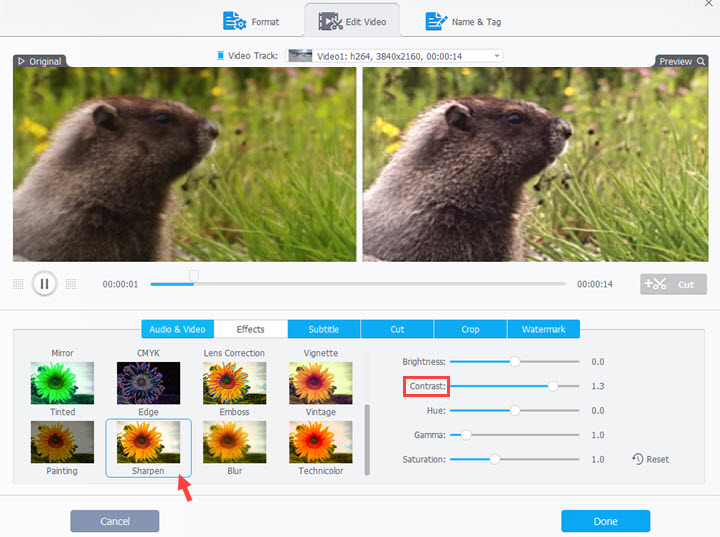Open the Format tab
This screenshot has width=720, height=537.
click(x=251, y=22)
